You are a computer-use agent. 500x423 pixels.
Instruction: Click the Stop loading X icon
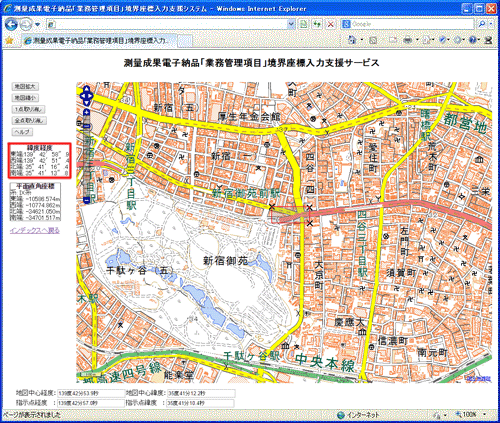coord(330,24)
